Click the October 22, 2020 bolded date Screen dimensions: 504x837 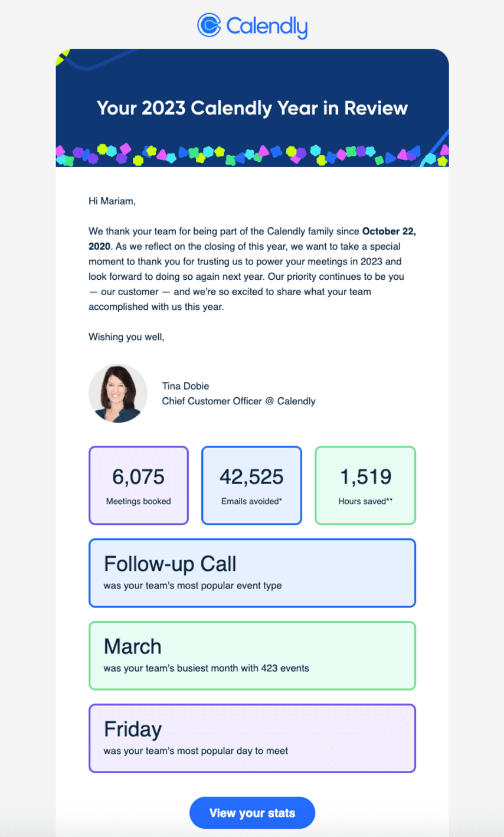click(x=390, y=231)
